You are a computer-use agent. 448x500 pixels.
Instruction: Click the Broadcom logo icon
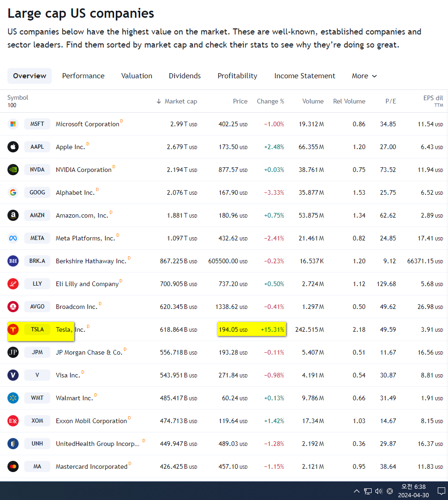(13, 307)
